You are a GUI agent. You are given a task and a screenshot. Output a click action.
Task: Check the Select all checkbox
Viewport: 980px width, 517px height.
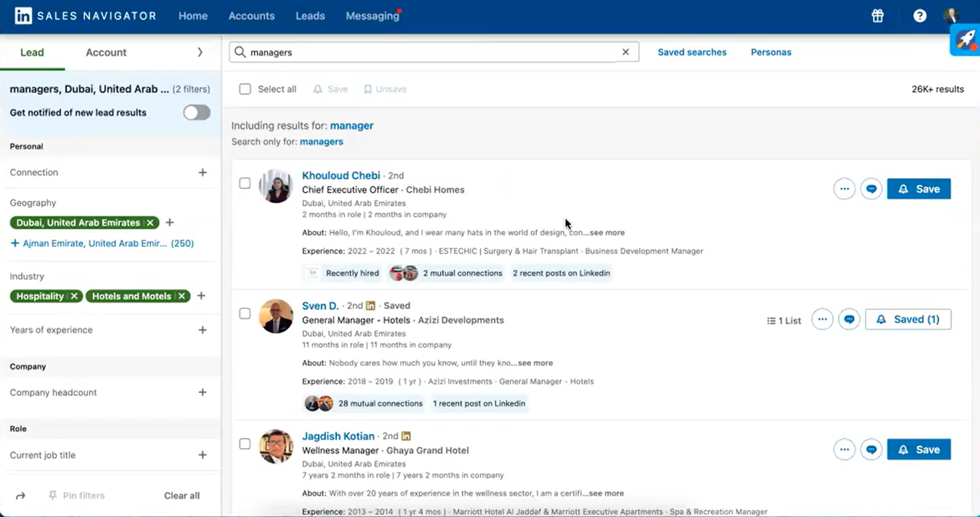point(245,89)
